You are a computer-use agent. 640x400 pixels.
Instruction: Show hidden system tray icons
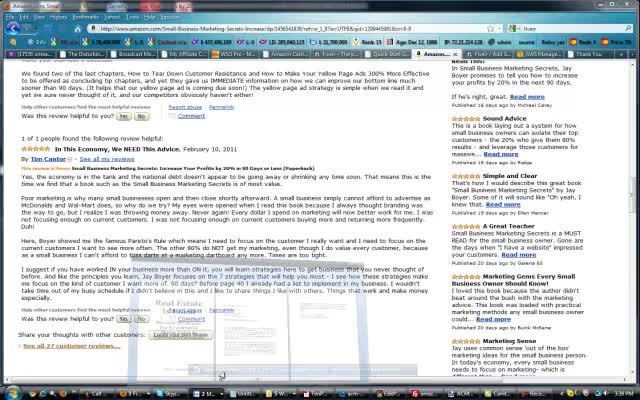[562, 394]
